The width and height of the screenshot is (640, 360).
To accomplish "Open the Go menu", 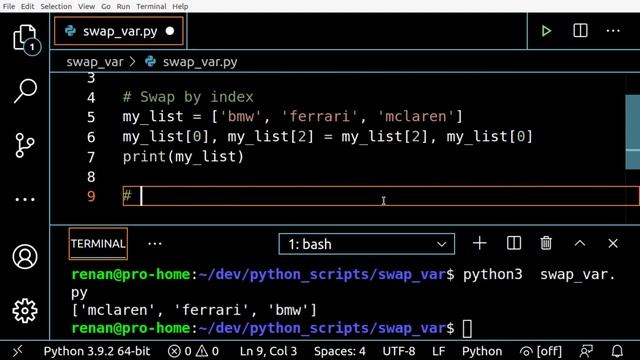I will [106, 7].
